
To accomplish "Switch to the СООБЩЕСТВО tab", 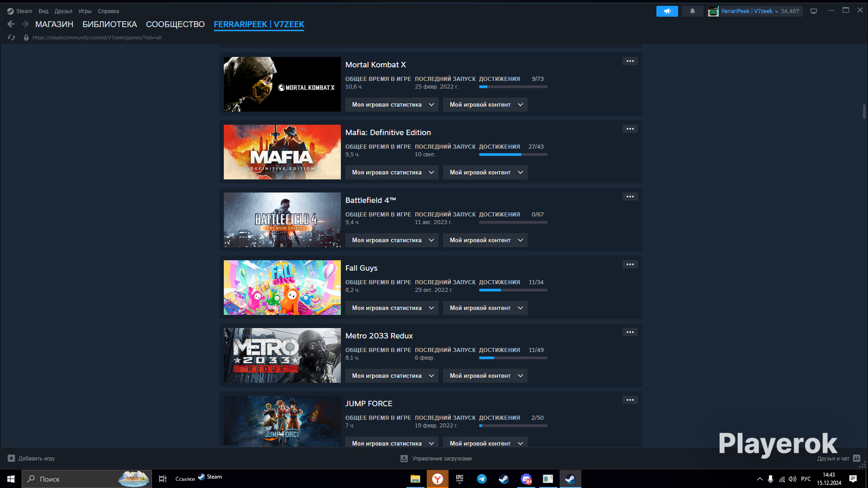I will [x=175, y=24].
